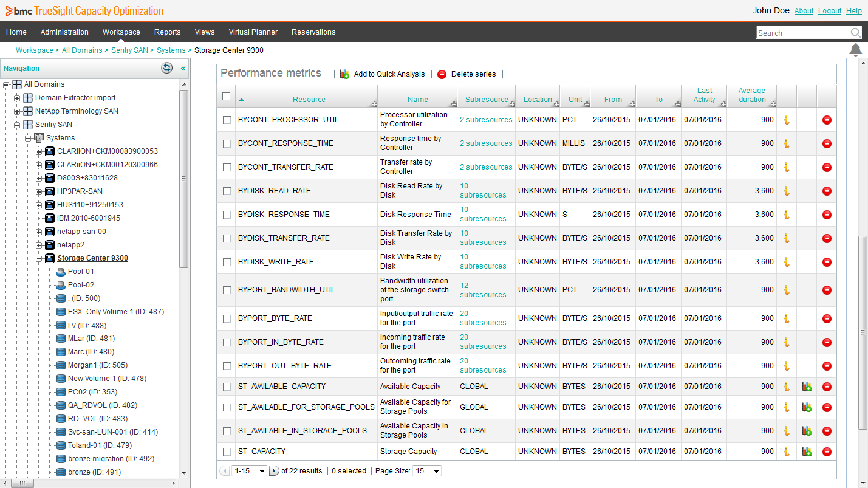Check the BYCONT_TRANSFER_RATE row checkbox
The height and width of the screenshot is (488, 868).
(x=227, y=168)
